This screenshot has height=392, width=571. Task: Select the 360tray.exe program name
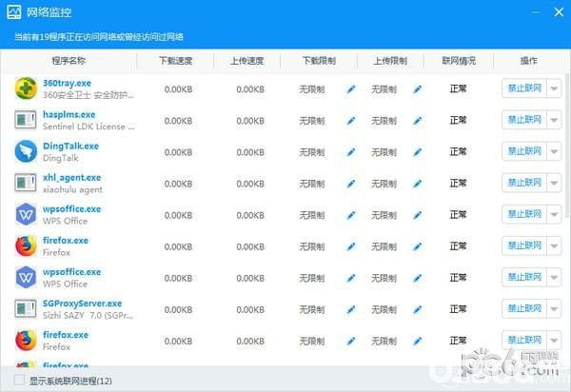coord(67,83)
